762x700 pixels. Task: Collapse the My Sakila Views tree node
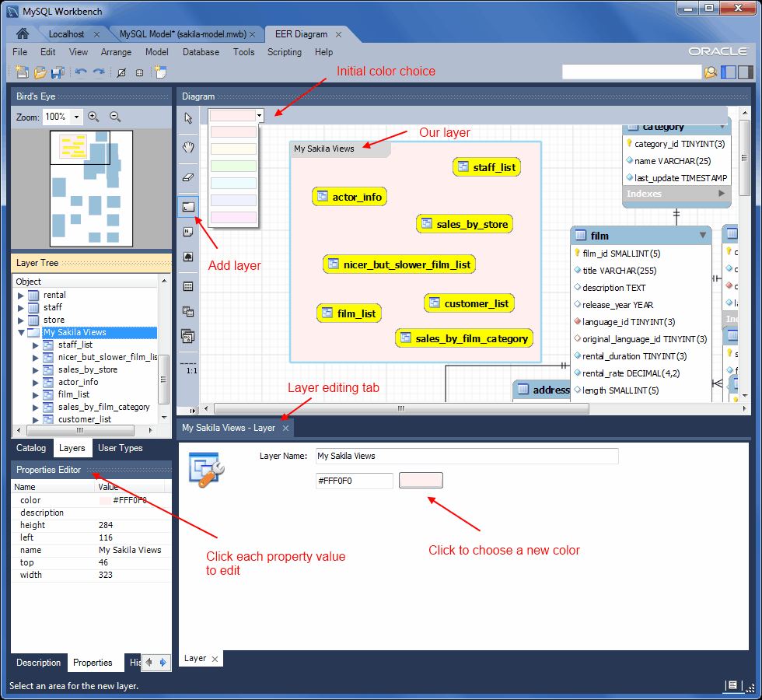(21, 333)
